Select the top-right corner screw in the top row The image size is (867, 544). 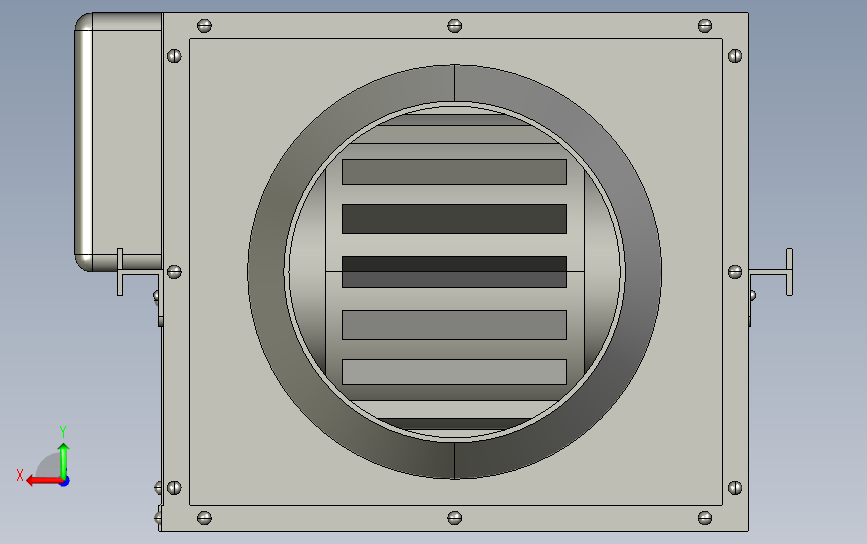(x=705, y=26)
